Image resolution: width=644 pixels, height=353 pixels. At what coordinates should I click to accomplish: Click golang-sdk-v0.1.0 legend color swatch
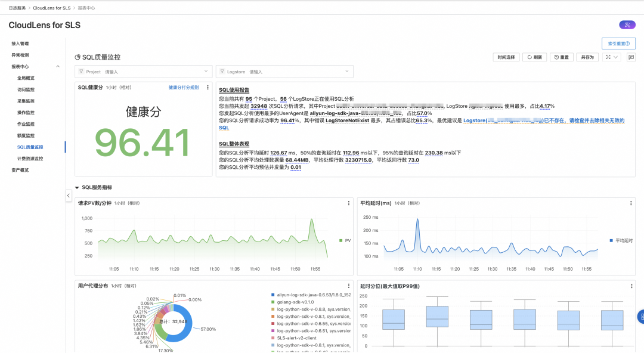point(273,302)
